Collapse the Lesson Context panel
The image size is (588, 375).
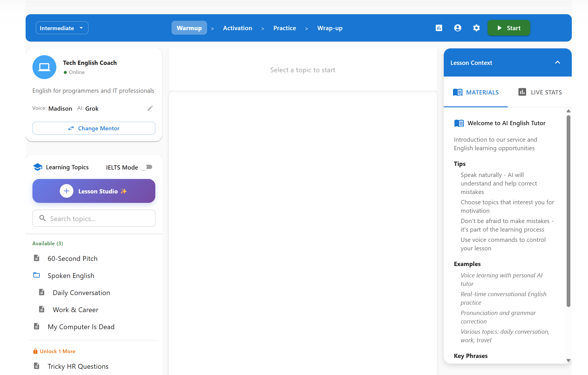point(557,63)
